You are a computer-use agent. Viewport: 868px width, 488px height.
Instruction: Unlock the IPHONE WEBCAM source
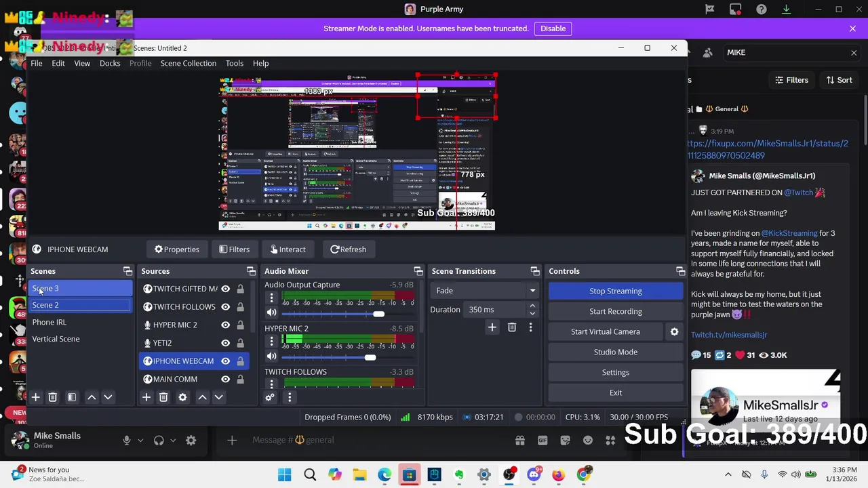pos(240,361)
